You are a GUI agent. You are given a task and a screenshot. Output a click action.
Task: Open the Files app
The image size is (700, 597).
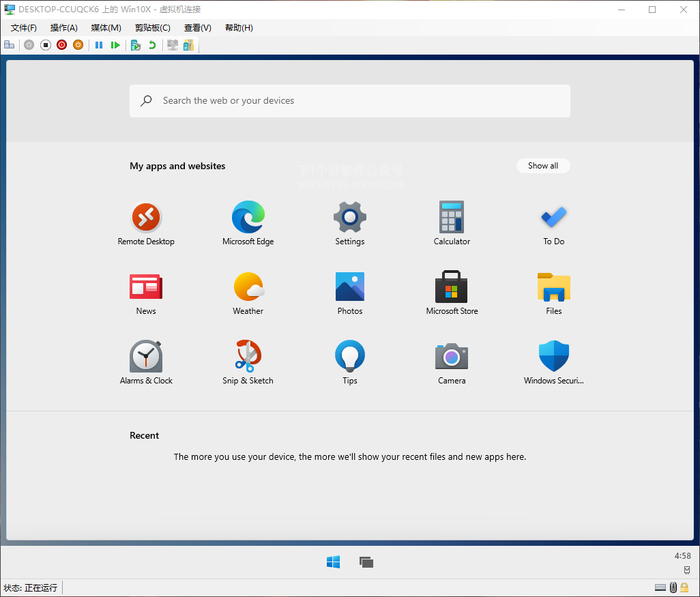coord(553,293)
